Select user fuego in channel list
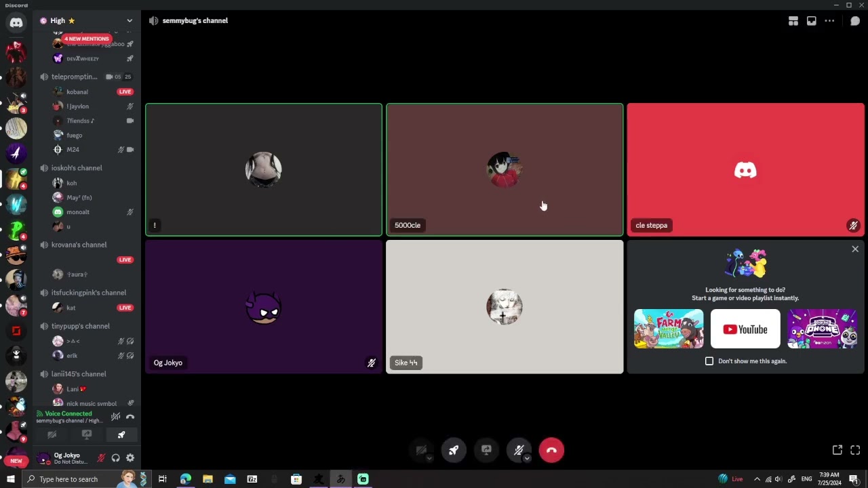 coord(75,136)
